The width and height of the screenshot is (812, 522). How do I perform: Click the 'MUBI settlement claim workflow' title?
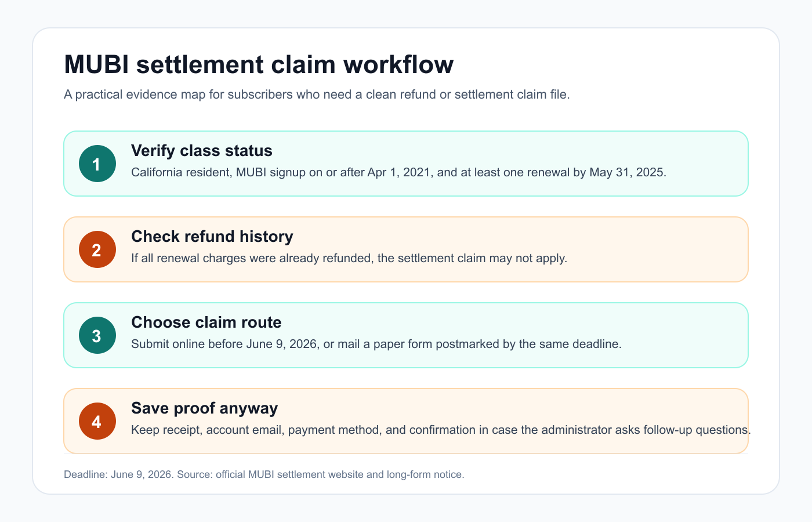point(259,64)
